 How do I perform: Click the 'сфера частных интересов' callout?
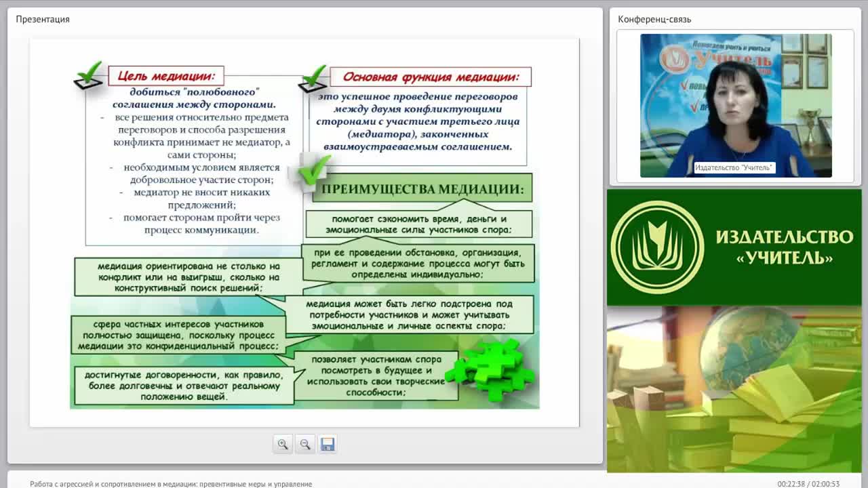pyautogui.click(x=178, y=335)
